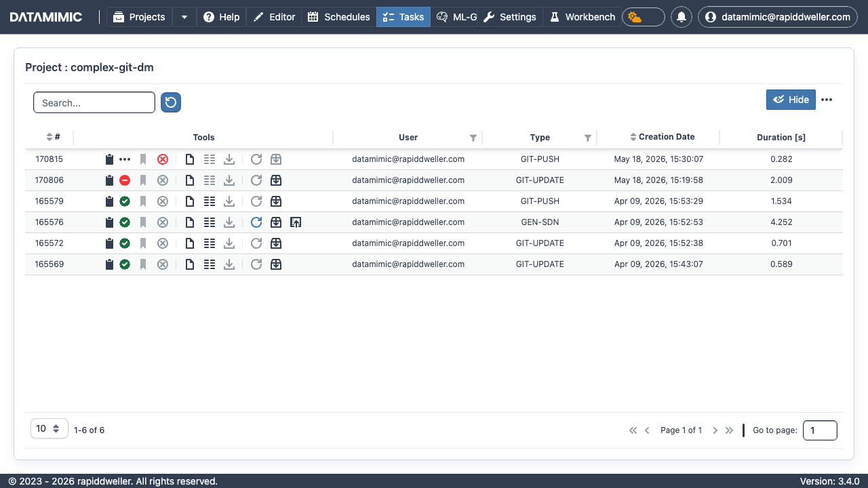Open the User column filter

click(x=473, y=138)
